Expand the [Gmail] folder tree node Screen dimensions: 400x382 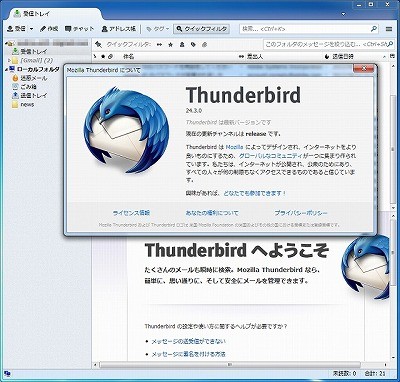click(x=9, y=61)
